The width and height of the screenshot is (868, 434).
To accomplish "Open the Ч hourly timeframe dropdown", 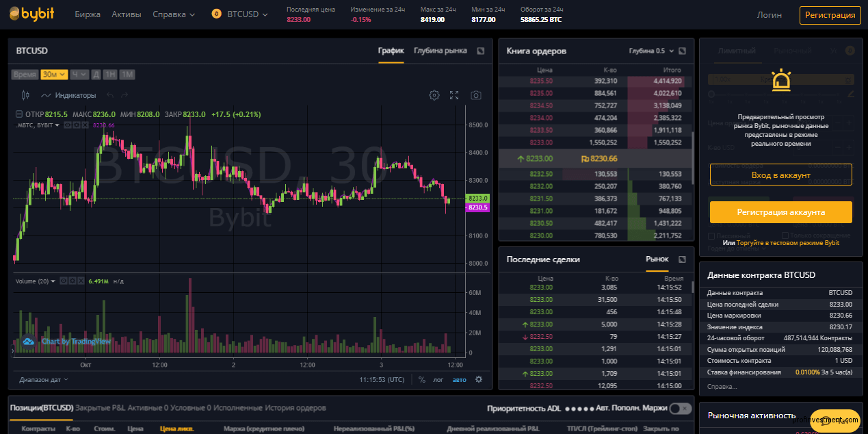I will click(79, 75).
